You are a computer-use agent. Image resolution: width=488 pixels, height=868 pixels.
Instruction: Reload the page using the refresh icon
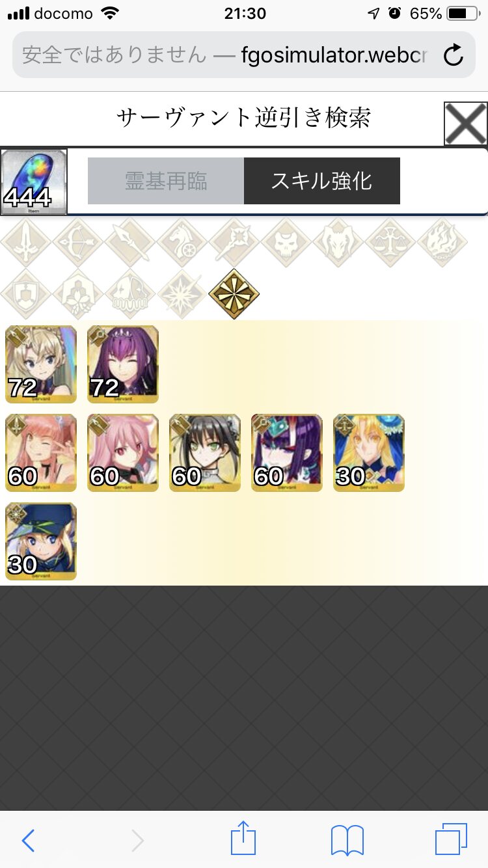click(x=454, y=55)
